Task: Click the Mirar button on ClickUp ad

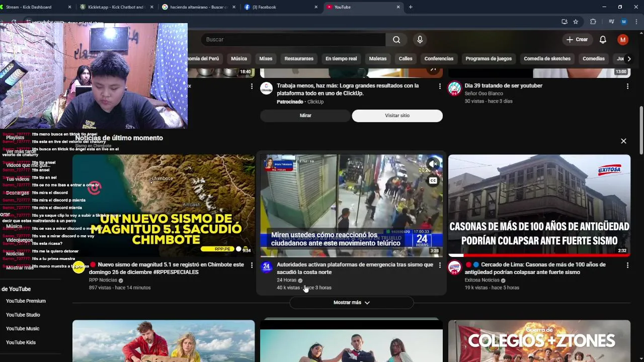Action: point(305,116)
